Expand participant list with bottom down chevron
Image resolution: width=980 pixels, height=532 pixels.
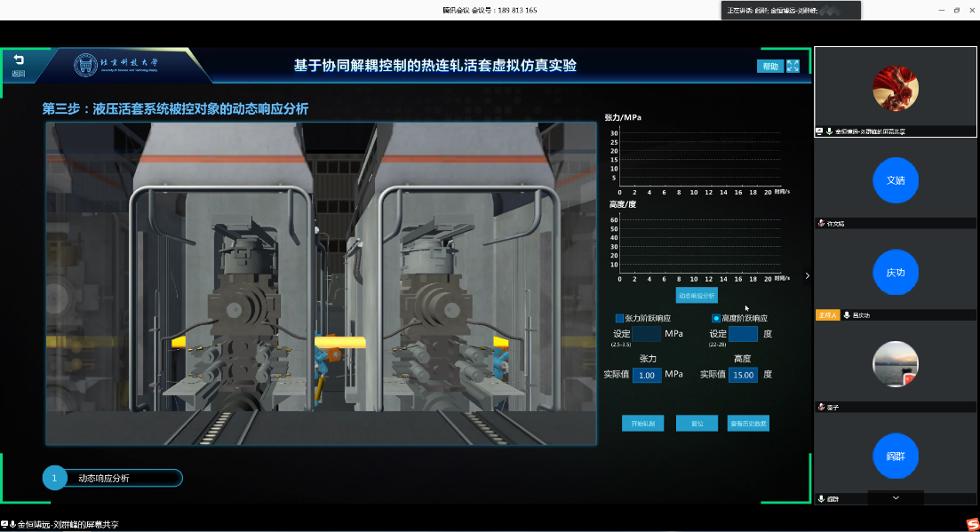[x=896, y=498]
